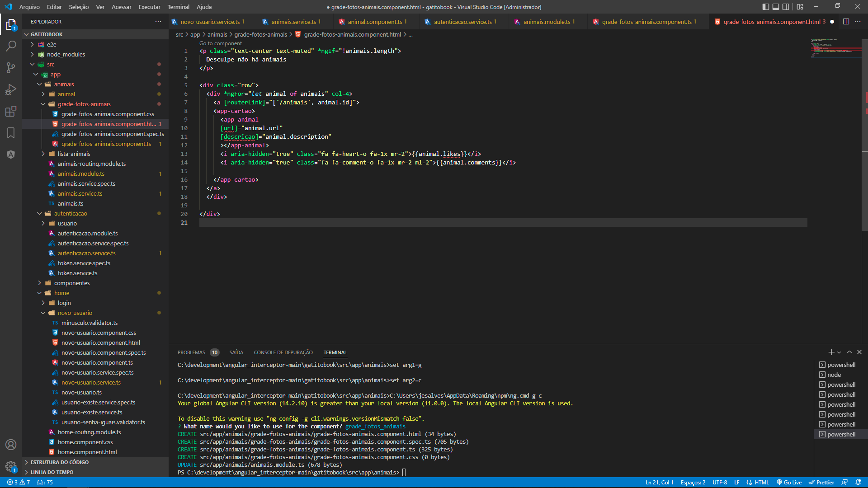The image size is (868, 488).
Task: Open the Angular activity bar icon
Action: click(11, 155)
